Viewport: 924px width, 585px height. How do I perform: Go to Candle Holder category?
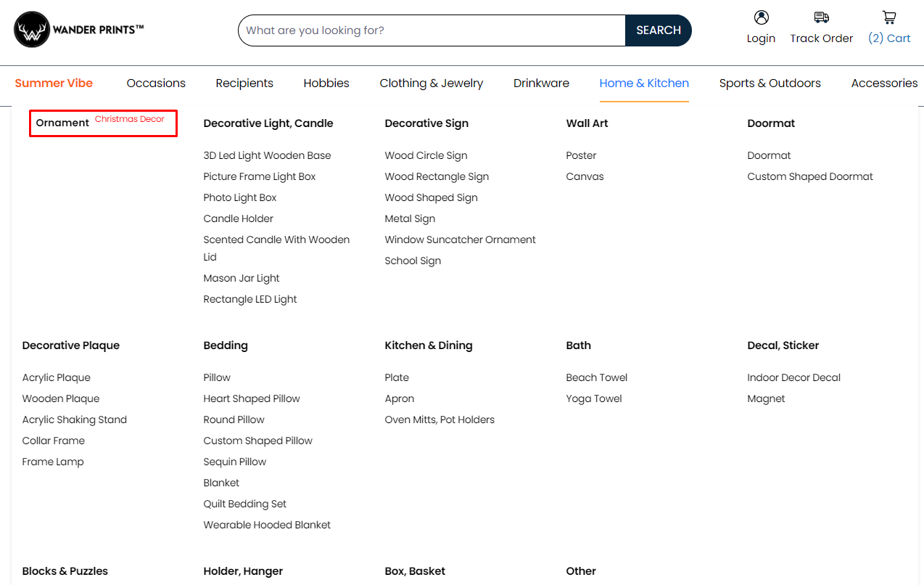click(x=239, y=218)
